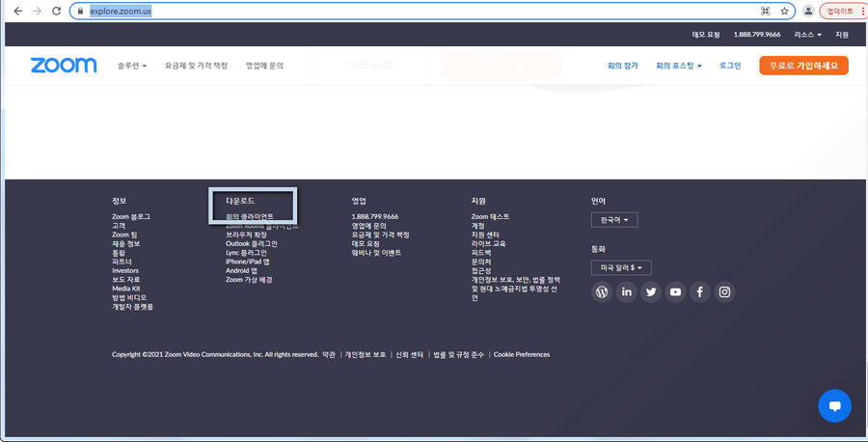868x442 pixels.
Task: Click the 무료로 가입하세요 signup button
Action: click(x=803, y=66)
